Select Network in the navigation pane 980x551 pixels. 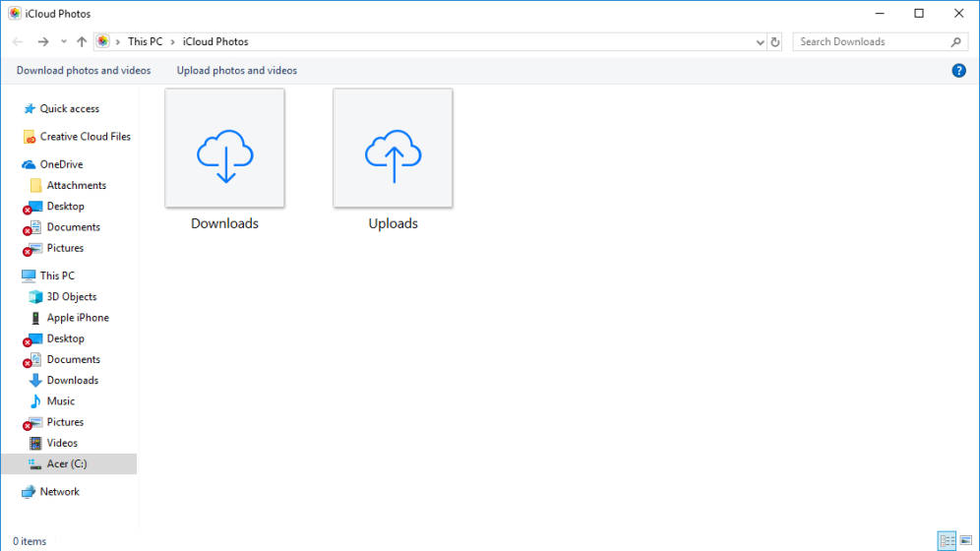[59, 492]
